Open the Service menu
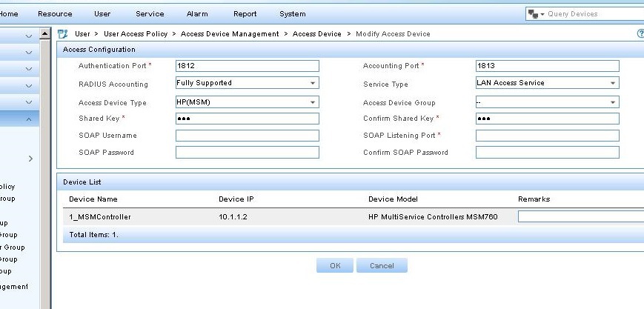 click(x=150, y=14)
